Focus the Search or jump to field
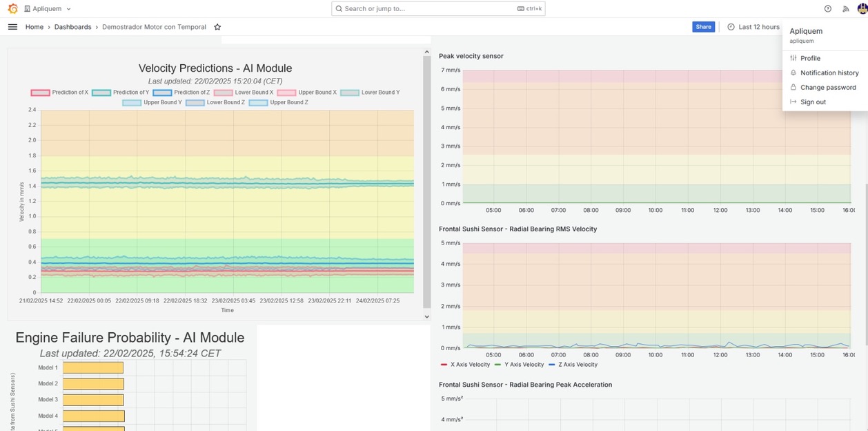 click(x=438, y=9)
